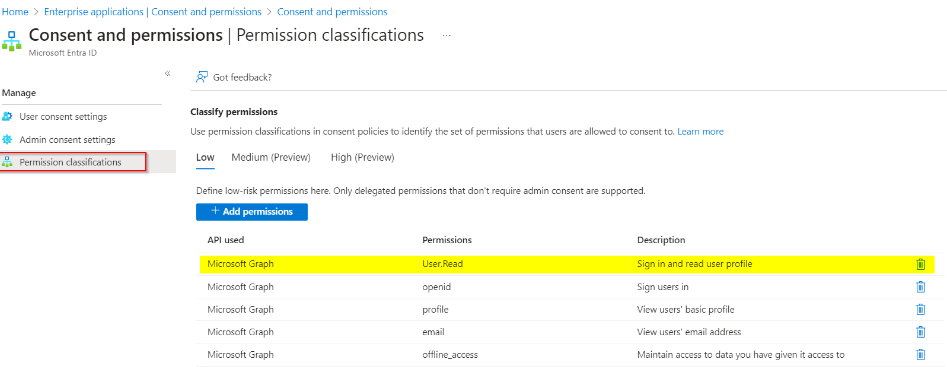Image resolution: width=947 pixels, height=367 pixels.
Task: Delete the openid permission entry
Action: click(x=920, y=287)
